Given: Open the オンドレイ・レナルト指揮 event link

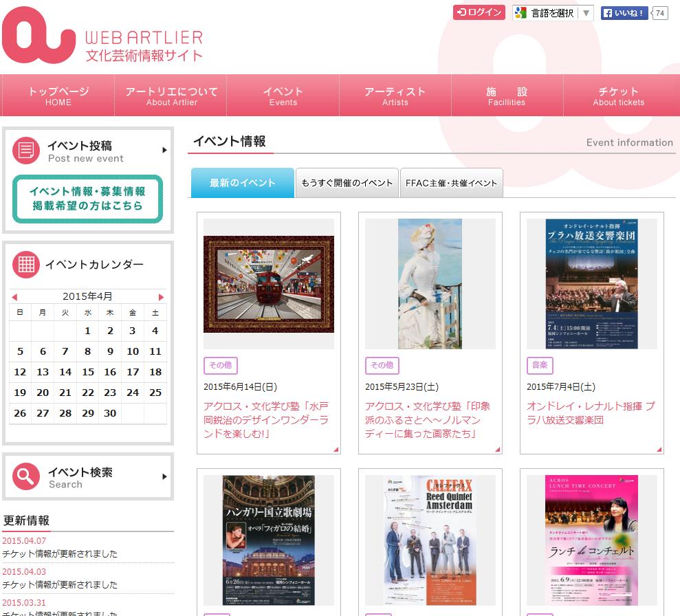Looking at the screenshot, I should (x=591, y=412).
